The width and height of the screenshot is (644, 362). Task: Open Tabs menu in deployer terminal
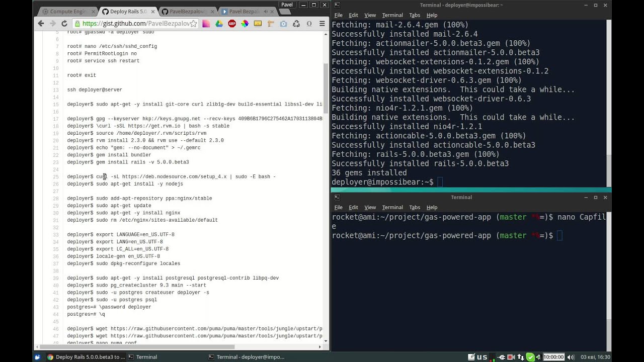415,15
